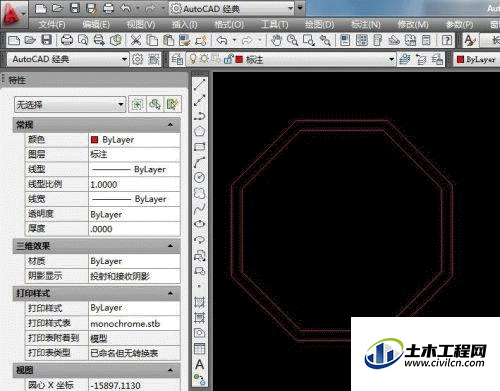Select the Gradient fill tool

pos(200,317)
